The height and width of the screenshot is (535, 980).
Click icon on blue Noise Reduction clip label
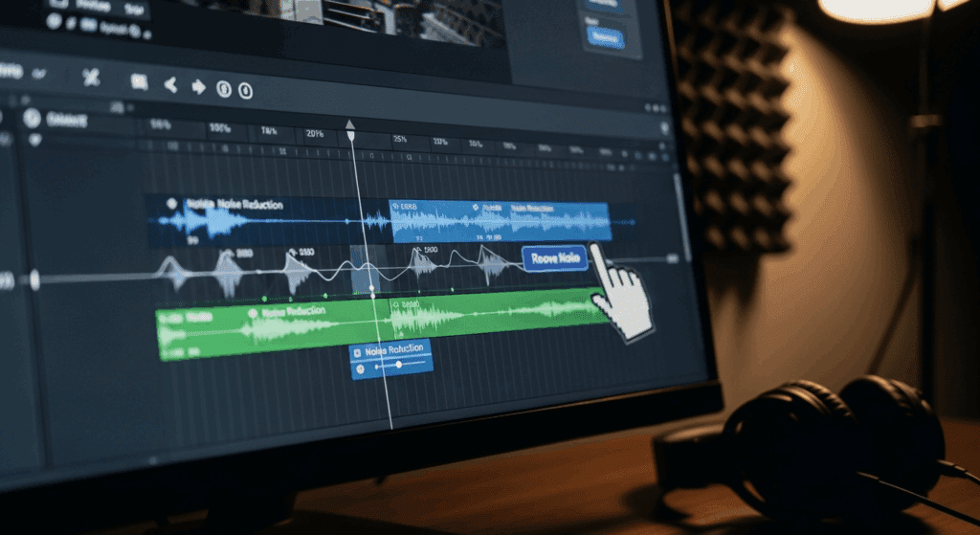coord(172,204)
